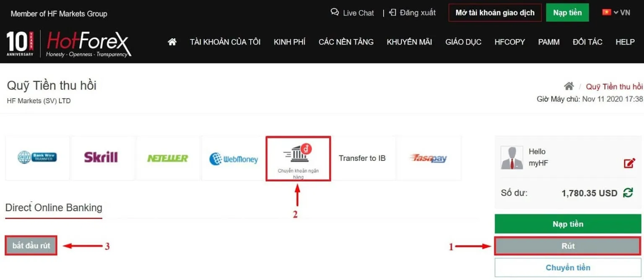Open CÁC NỀN TẢNG menu
644x280 pixels.
[346, 42]
